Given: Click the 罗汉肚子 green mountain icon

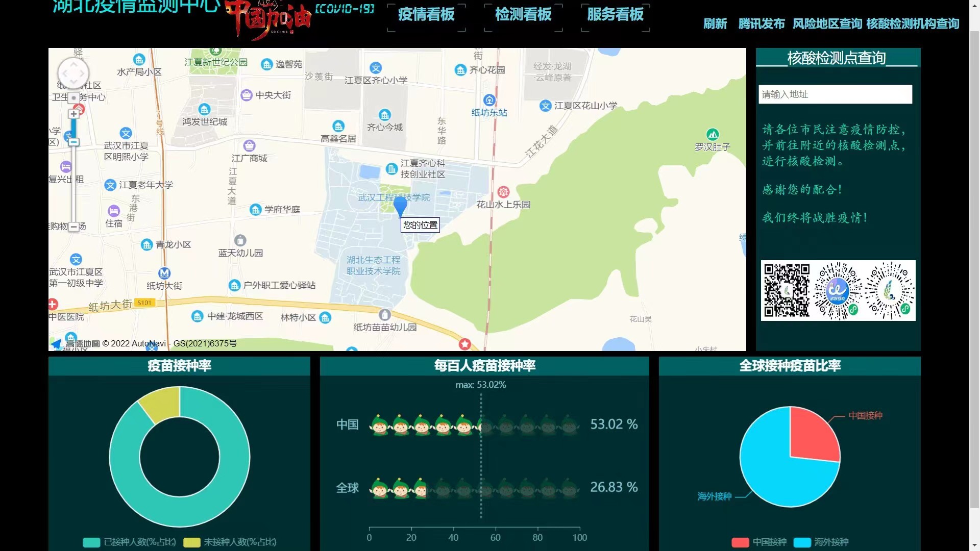Looking at the screenshot, I should tap(713, 134).
